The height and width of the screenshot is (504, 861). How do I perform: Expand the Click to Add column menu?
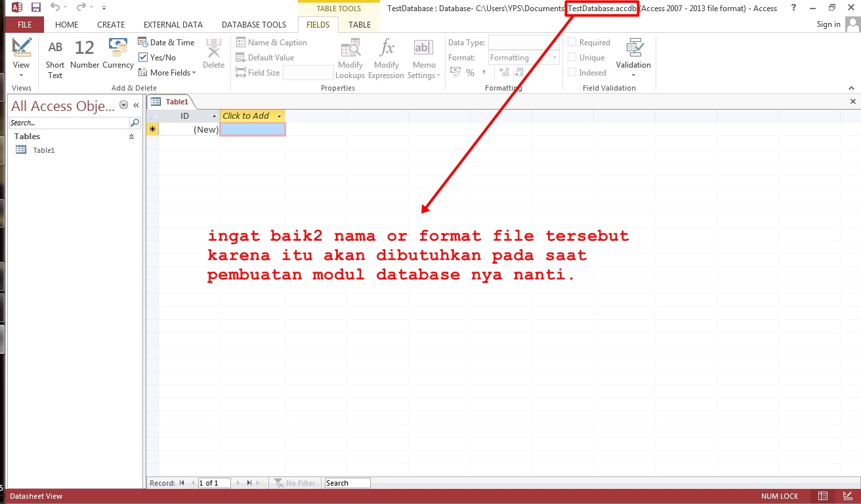tap(279, 115)
